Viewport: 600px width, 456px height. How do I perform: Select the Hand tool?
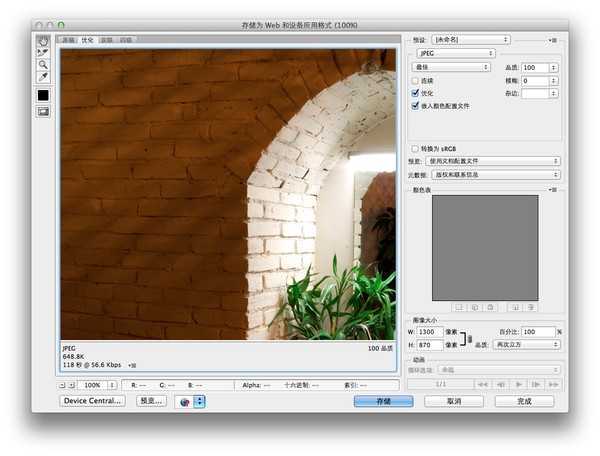43,41
